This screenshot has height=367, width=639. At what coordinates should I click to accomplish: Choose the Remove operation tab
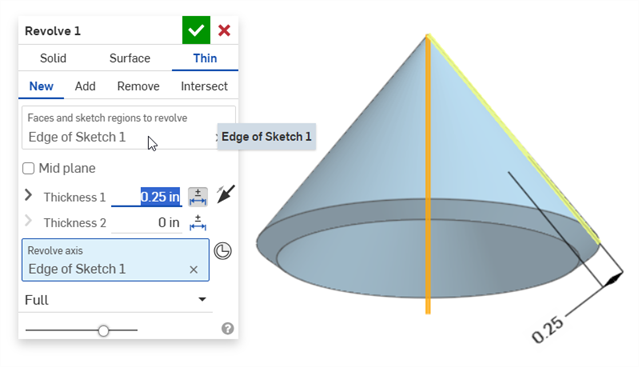coord(138,86)
